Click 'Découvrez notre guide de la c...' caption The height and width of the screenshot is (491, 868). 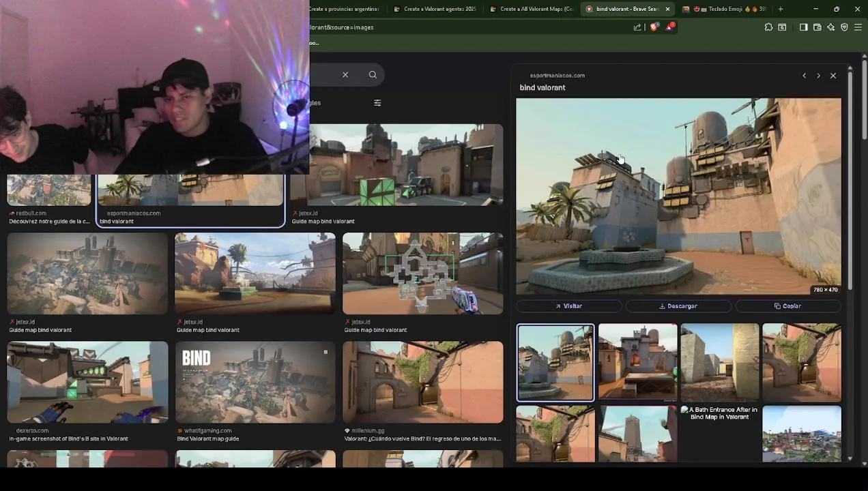coord(49,222)
